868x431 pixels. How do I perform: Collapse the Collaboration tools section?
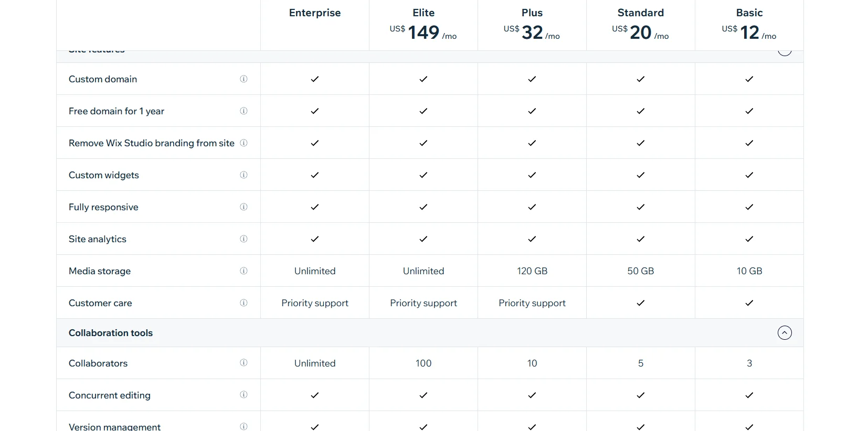pos(785,333)
